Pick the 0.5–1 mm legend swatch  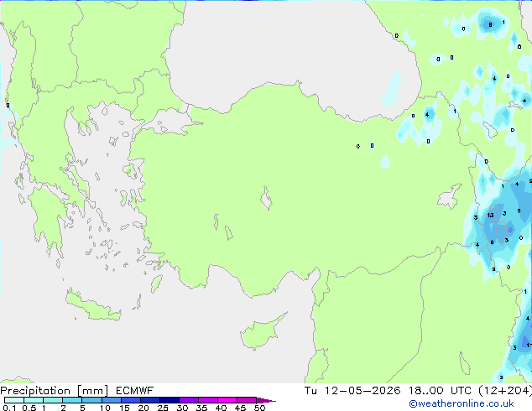pyautogui.click(x=34, y=400)
